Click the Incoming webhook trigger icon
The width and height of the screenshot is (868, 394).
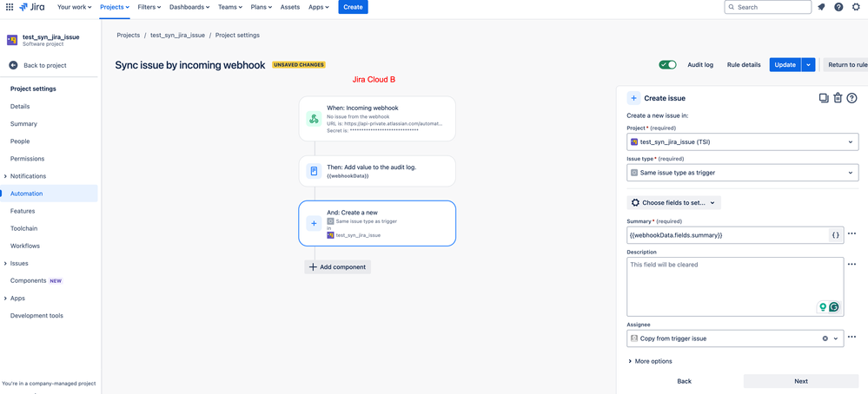point(314,119)
